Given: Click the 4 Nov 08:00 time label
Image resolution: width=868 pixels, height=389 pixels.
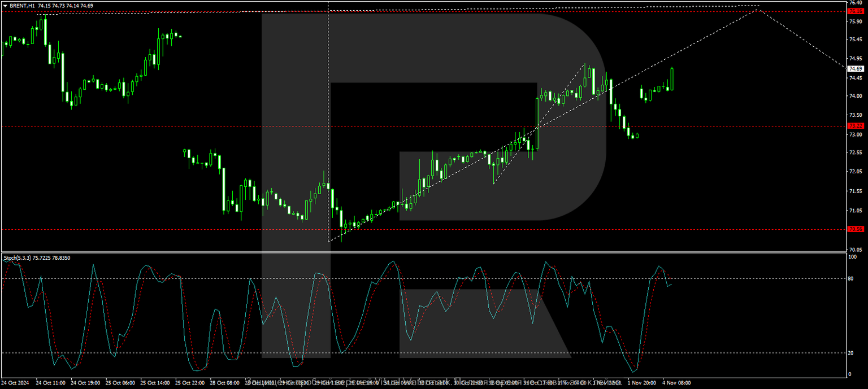Looking at the screenshot, I should (676, 383).
